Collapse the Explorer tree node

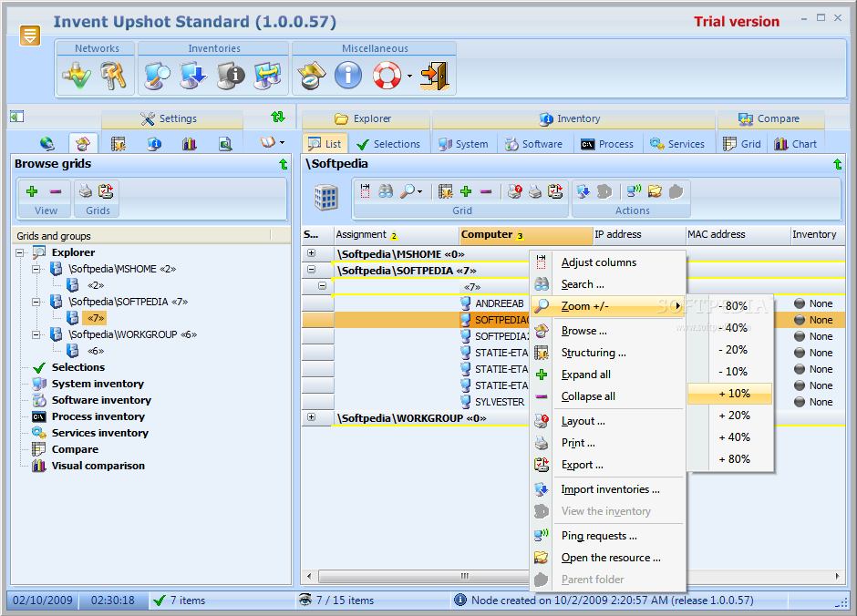[x=20, y=252]
